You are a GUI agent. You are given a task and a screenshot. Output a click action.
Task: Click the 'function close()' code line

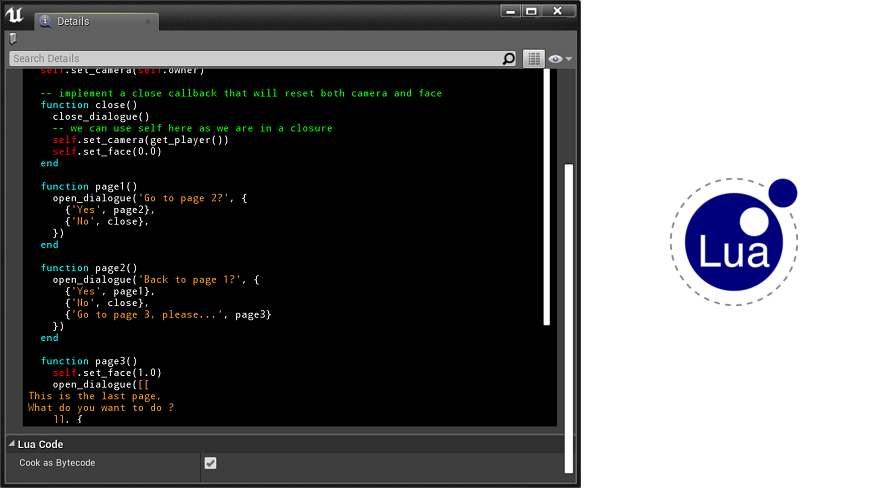pos(88,105)
